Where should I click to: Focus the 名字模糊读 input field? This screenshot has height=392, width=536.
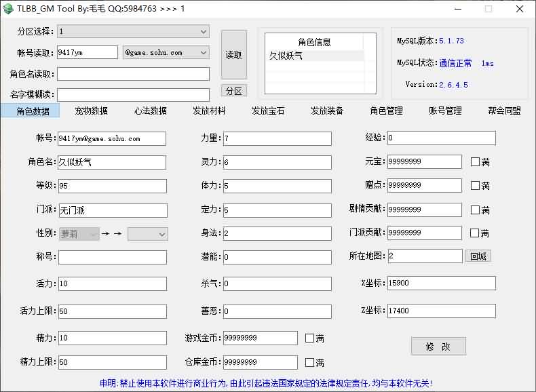(133, 95)
